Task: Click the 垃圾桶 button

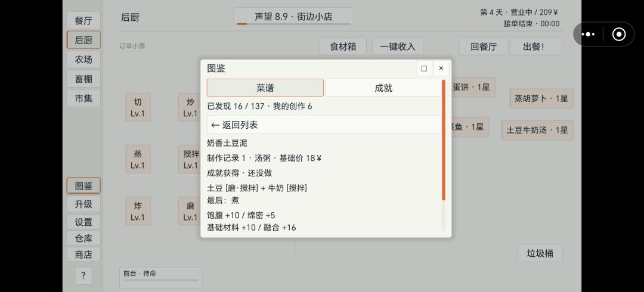Action: point(540,253)
